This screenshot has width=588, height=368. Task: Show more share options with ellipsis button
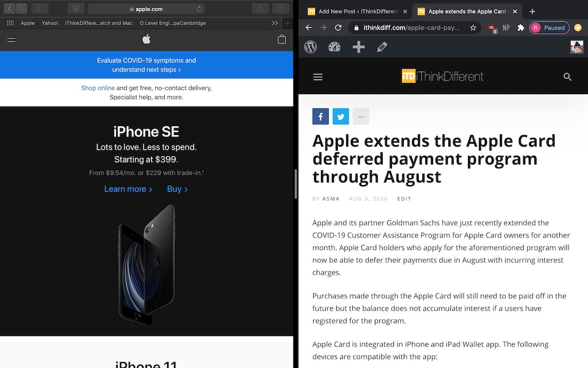[361, 117]
